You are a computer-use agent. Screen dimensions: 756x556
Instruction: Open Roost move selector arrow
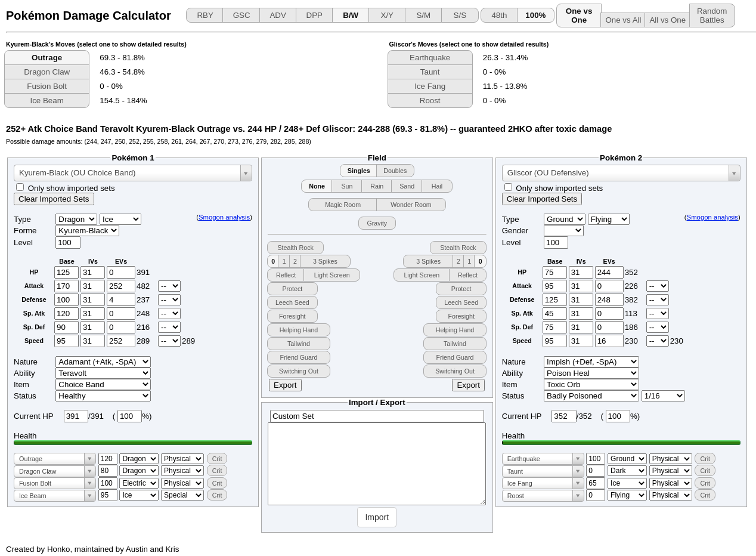coord(578,496)
